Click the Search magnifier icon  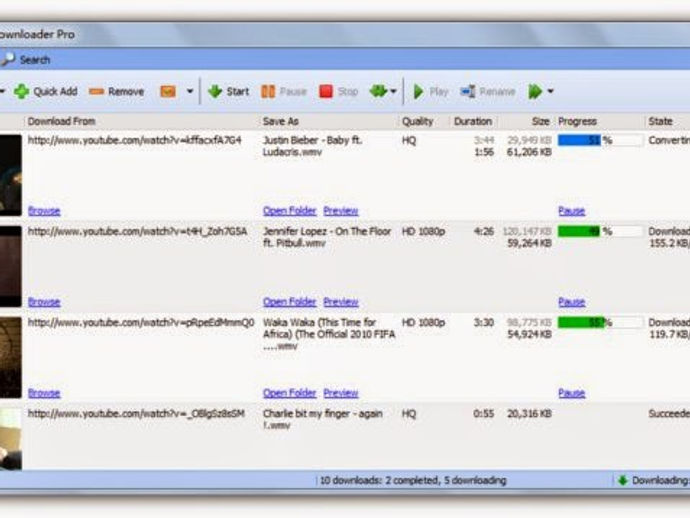(x=7, y=59)
